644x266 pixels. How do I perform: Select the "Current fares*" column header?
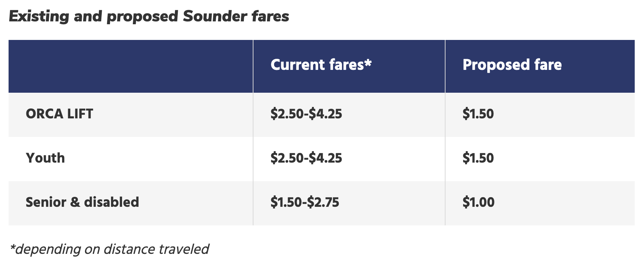tap(321, 65)
